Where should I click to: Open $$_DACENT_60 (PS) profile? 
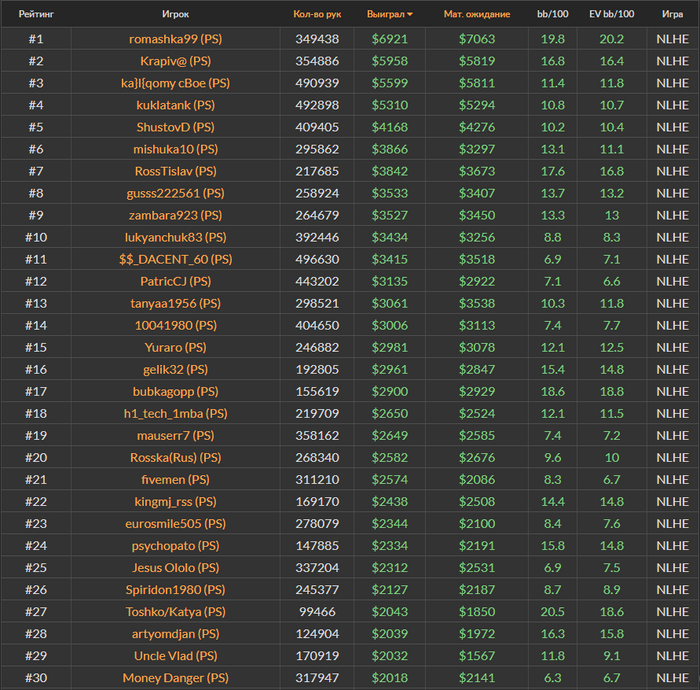tap(175, 259)
